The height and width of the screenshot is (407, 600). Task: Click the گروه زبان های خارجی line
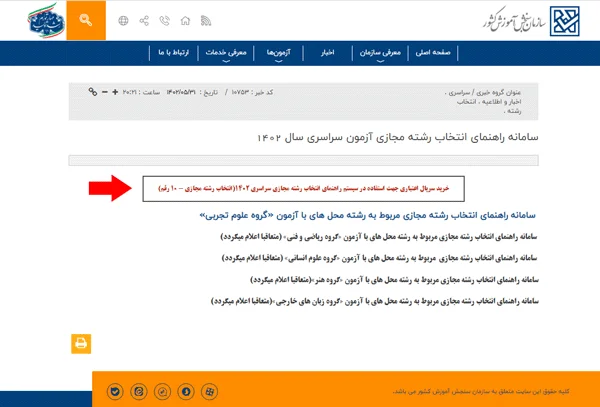(375, 301)
